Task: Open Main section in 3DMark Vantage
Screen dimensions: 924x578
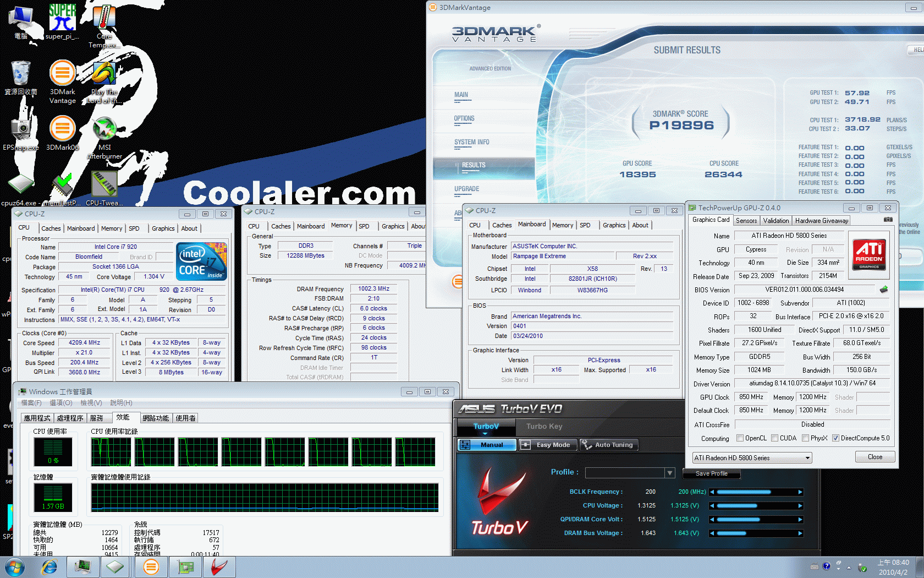Action: 461,95
